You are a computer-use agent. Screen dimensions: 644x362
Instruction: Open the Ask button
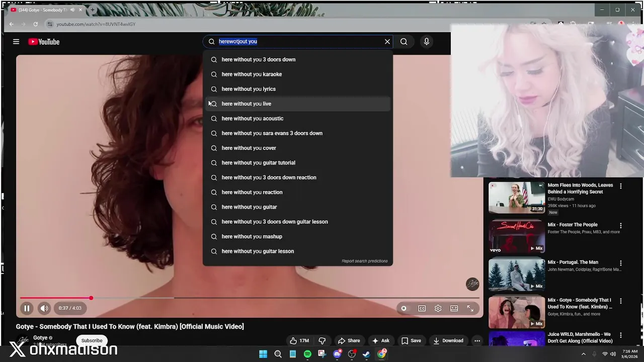pyautogui.click(x=380, y=340)
